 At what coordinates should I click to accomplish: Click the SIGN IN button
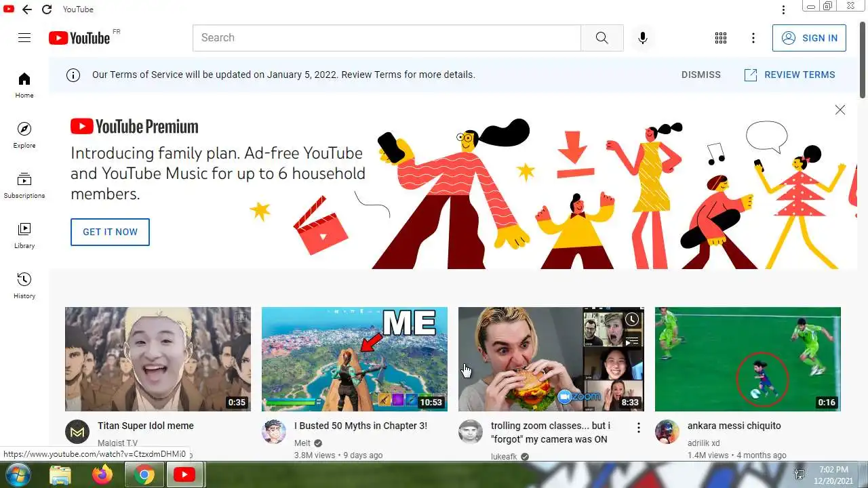[810, 38]
